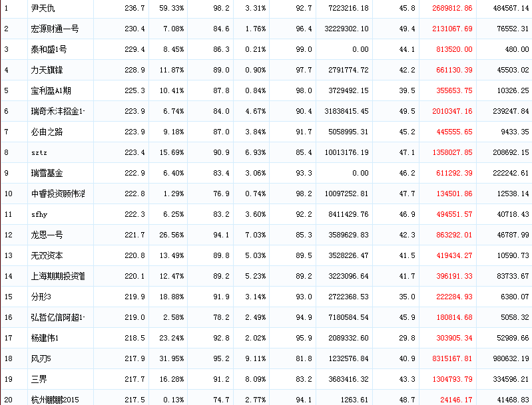Select the amount 8411429.76 in sfhy row

pyautogui.click(x=348, y=215)
